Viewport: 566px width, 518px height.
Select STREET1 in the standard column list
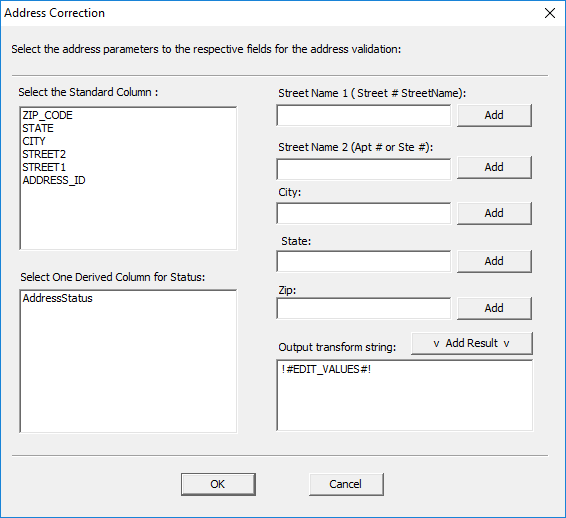point(44,167)
